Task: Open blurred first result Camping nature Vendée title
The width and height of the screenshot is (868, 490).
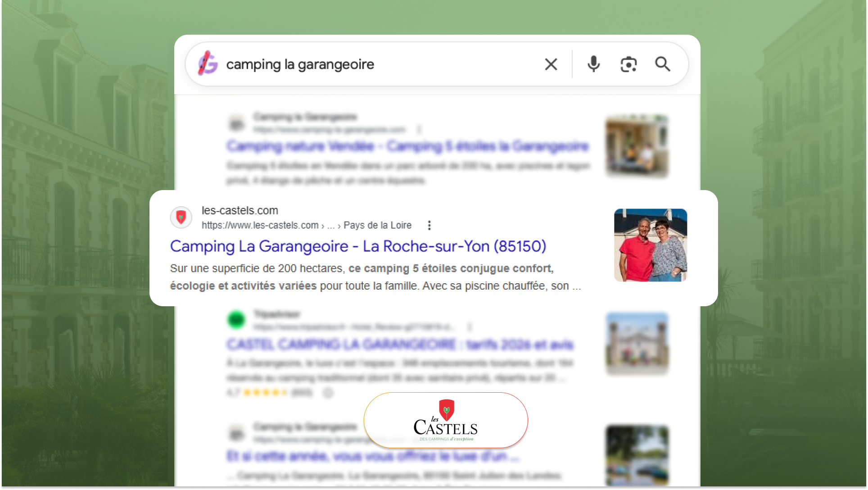Action: 408,146
